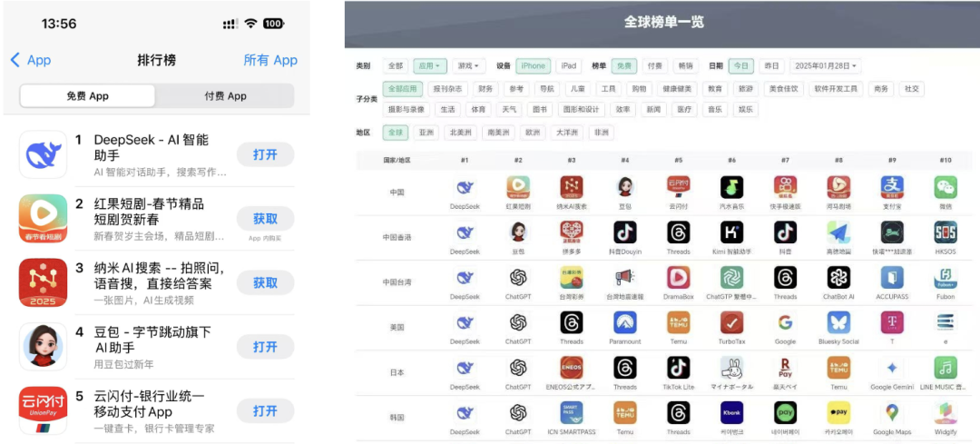
Task: Click the 快手极速版 icon in 中国 row
Action: click(785, 187)
